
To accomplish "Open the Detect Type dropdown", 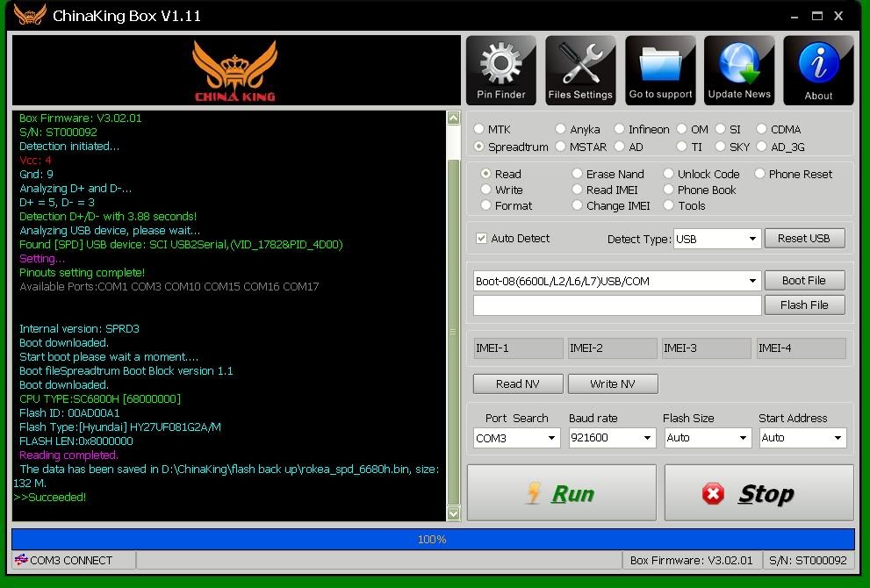I will (716, 239).
